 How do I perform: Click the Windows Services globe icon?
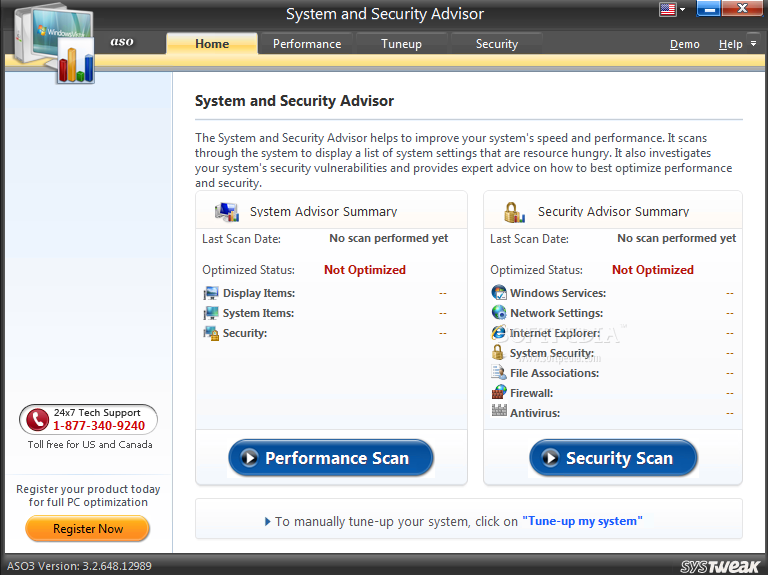[499, 293]
